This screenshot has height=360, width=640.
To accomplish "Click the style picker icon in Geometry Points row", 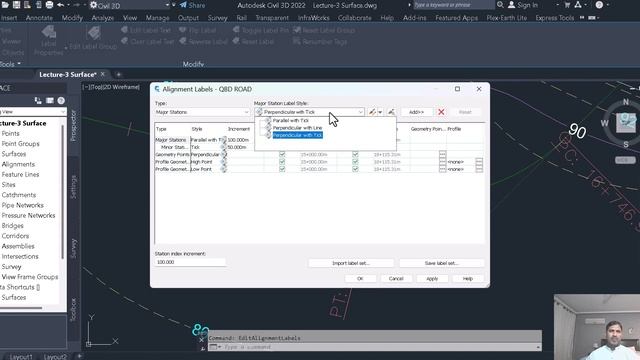I will [224, 155].
